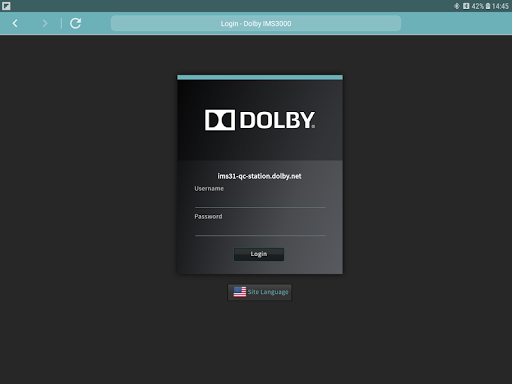Tap the 42% battery percentage
Screen dimensions: 512x384
(x=478, y=6)
